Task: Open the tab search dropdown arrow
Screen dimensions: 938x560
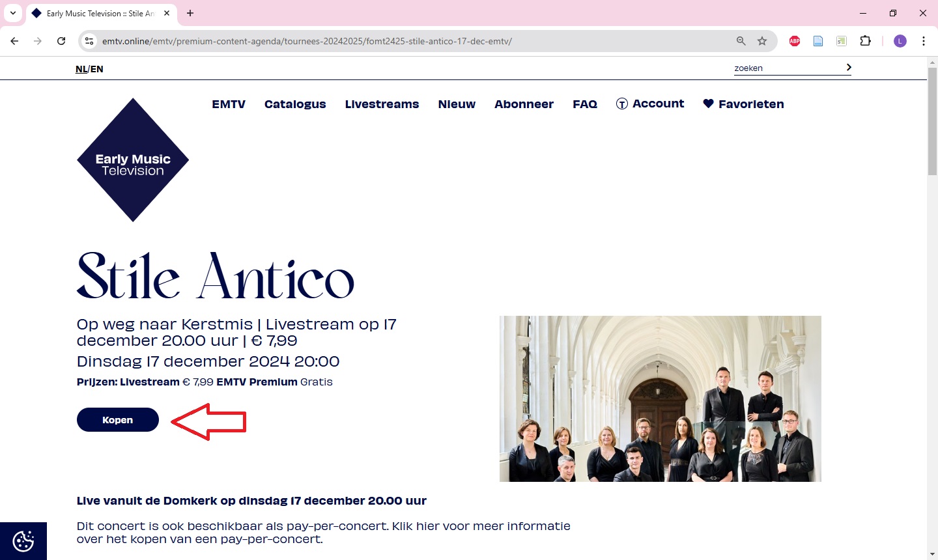Action: point(12,13)
